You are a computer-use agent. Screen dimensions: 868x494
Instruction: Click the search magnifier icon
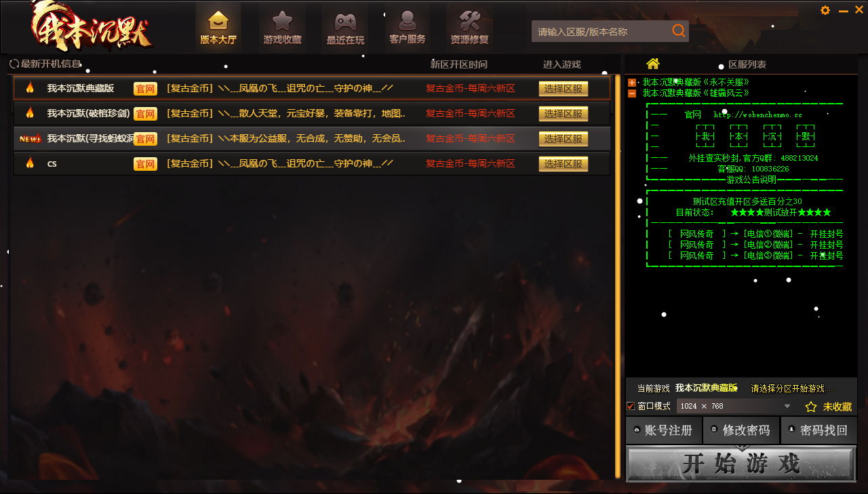pyautogui.click(x=678, y=31)
